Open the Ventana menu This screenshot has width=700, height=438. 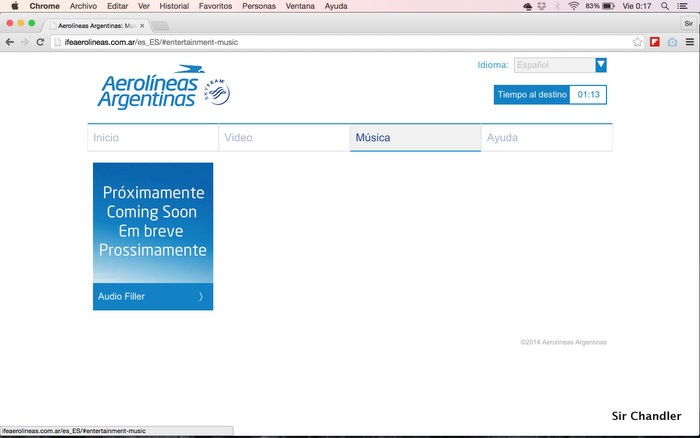(x=300, y=6)
